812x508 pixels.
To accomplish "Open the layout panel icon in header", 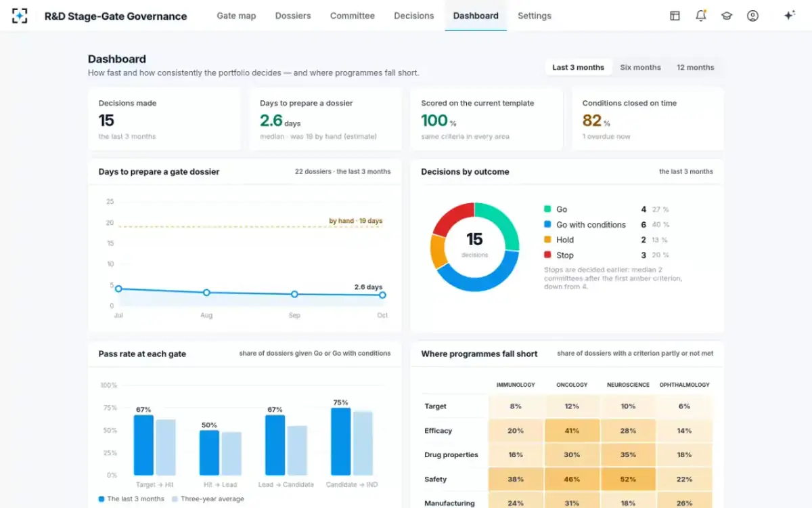I will (x=675, y=16).
